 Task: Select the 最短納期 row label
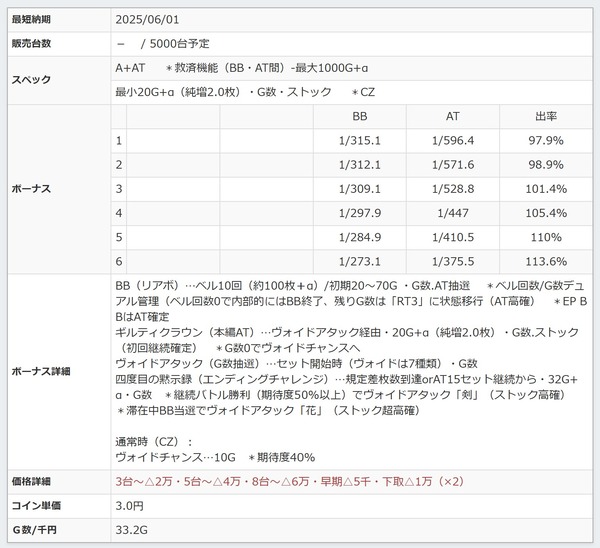click(x=31, y=20)
